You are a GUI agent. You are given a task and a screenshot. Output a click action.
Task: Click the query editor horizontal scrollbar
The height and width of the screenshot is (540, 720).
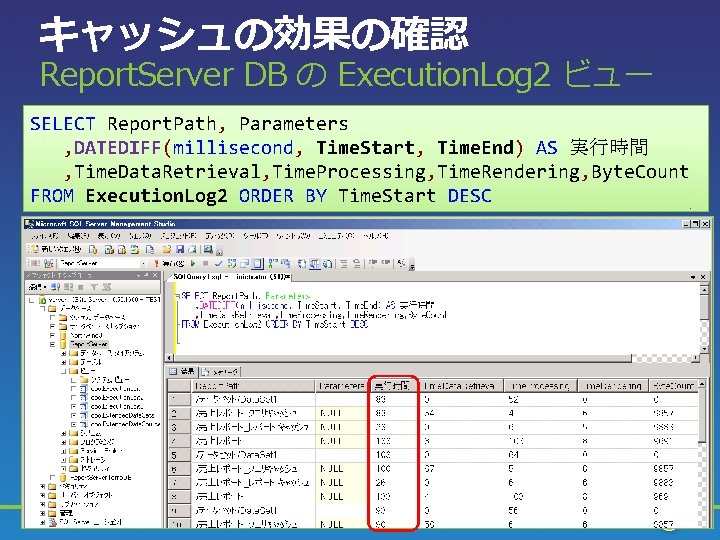pos(433,358)
